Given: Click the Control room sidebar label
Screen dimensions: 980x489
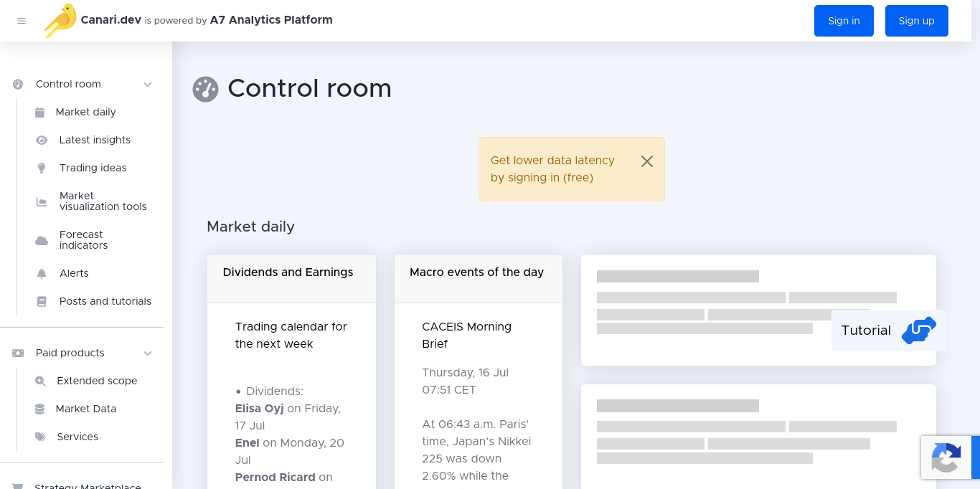Looking at the screenshot, I should (x=68, y=84).
